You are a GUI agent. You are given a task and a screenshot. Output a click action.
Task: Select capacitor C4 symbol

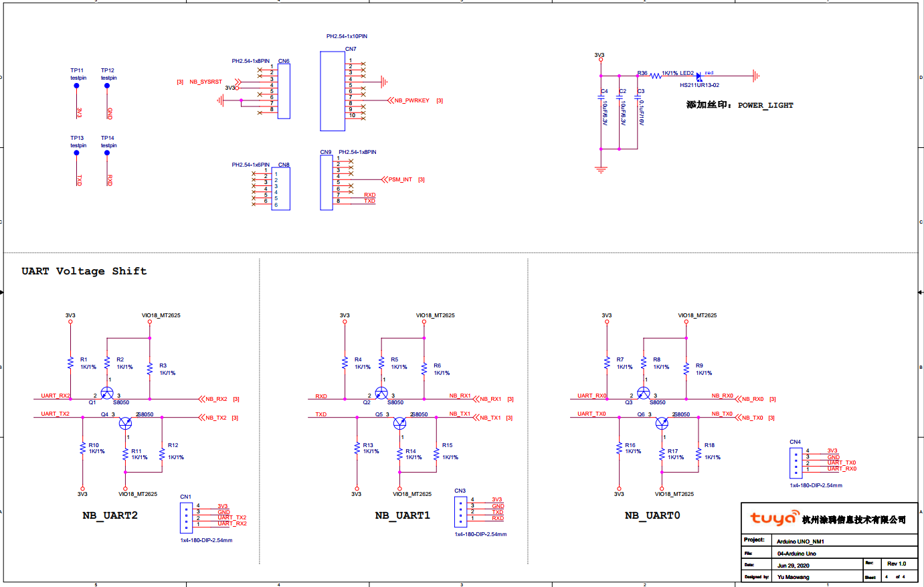pos(601,97)
